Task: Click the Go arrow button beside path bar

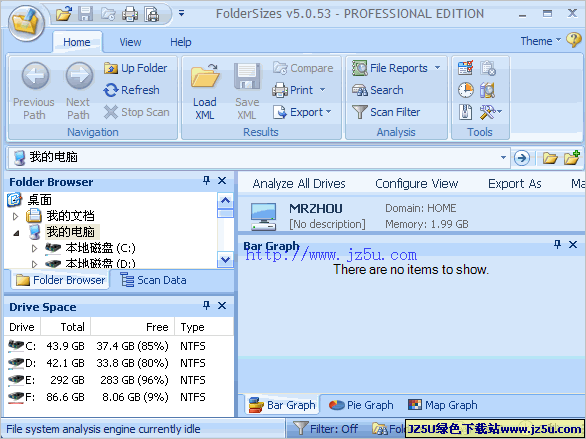Action: tap(522, 158)
